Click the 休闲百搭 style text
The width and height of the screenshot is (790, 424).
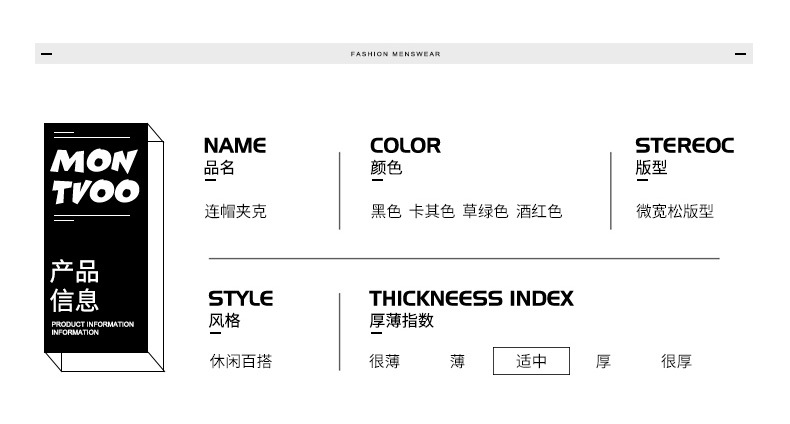pyautogui.click(x=241, y=361)
